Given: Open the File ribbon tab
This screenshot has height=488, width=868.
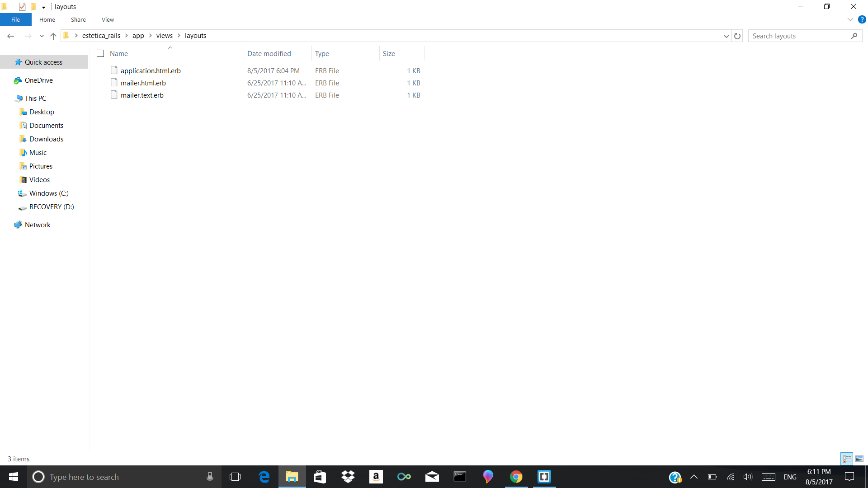Looking at the screenshot, I should (x=15, y=19).
